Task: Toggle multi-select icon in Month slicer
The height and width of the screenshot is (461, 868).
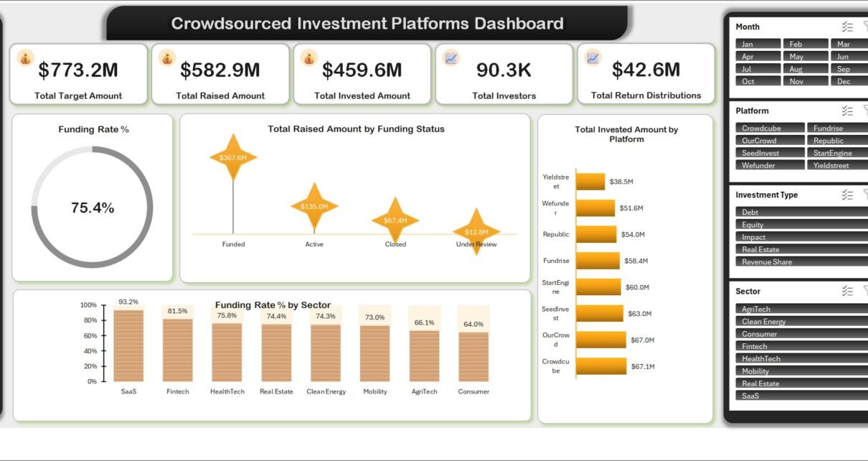Action: 847,27
